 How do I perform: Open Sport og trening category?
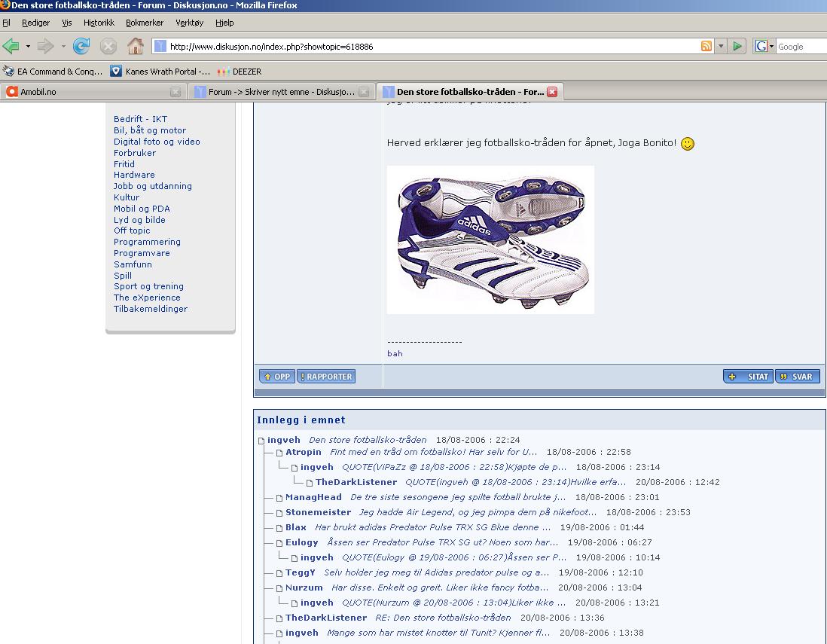[148, 286]
